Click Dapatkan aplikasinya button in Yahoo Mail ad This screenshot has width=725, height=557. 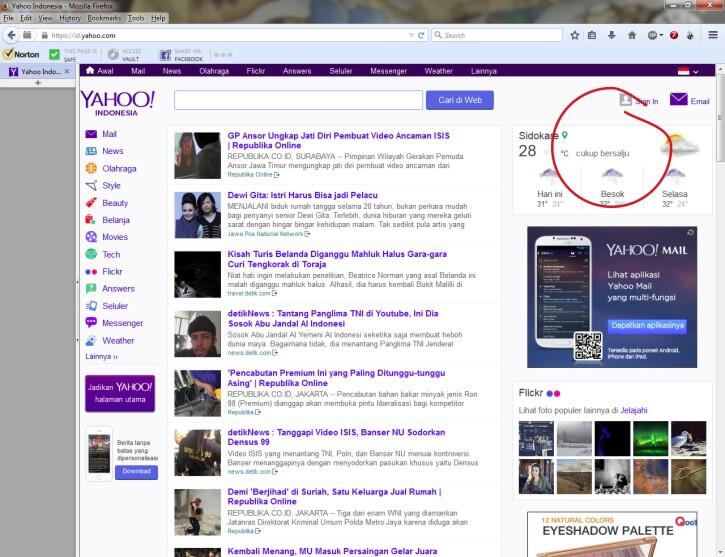647,325
